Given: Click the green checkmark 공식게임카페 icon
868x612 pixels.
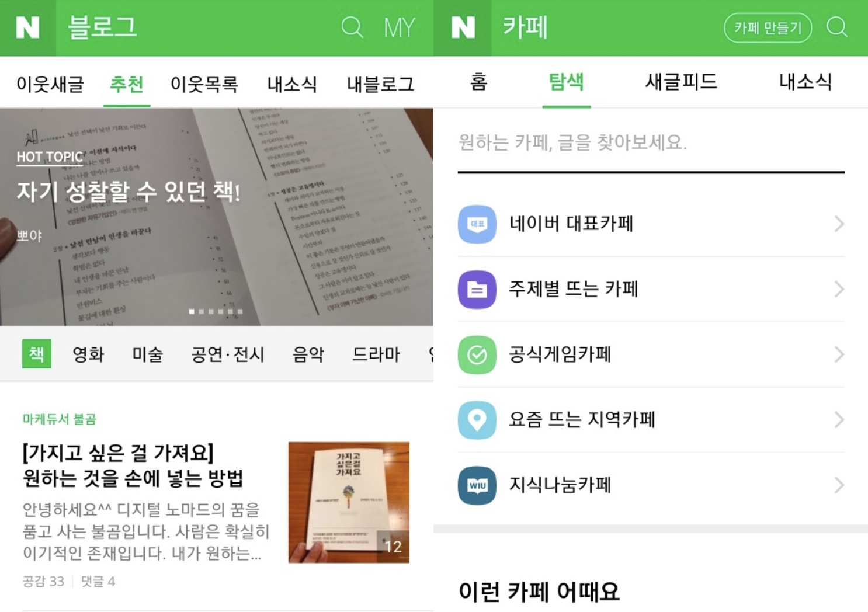Looking at the screenshot, I should (x=477, y=354).
